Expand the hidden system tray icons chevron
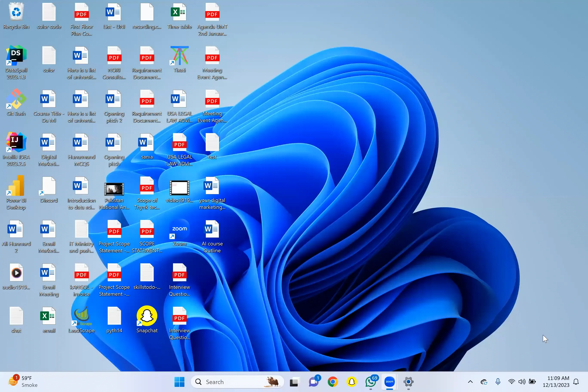The width and height of the screenshot is (588, 392). click(470, 382)
